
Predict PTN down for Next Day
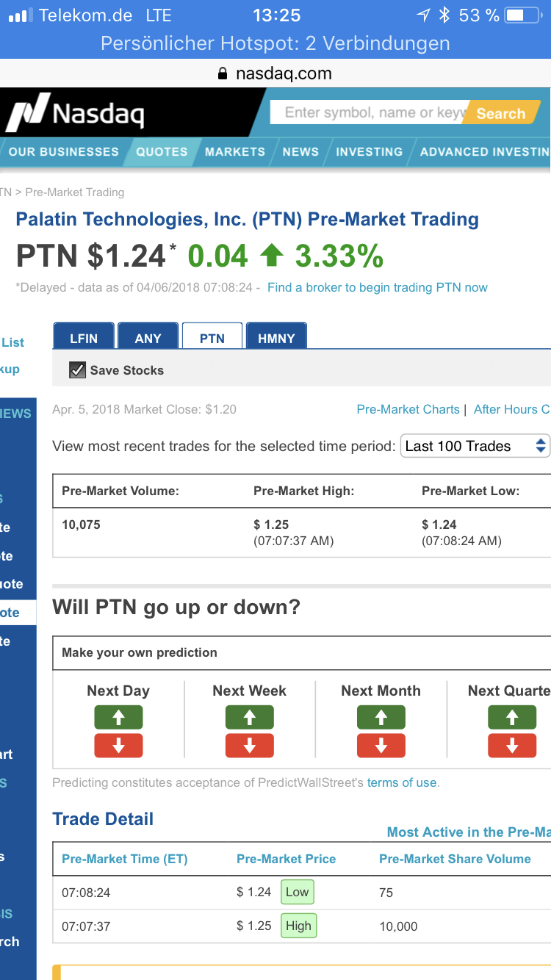[118, 745]
